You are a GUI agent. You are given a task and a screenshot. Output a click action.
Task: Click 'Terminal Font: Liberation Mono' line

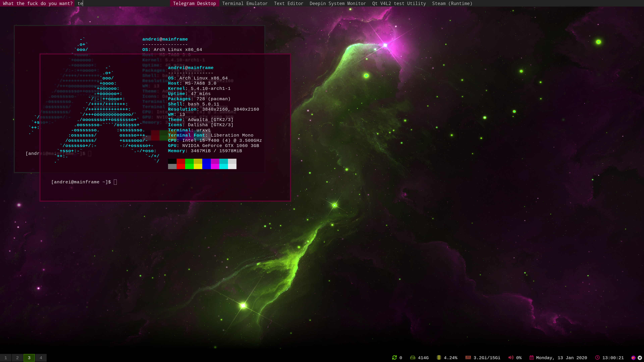click(x=210, y=135)
